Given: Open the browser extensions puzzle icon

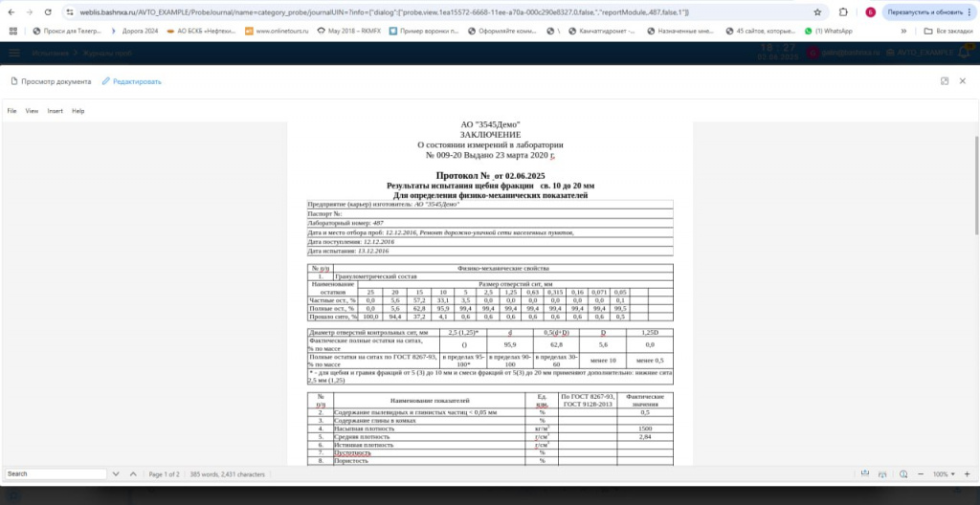Looking at the screenshot, I should coord(843,11).
